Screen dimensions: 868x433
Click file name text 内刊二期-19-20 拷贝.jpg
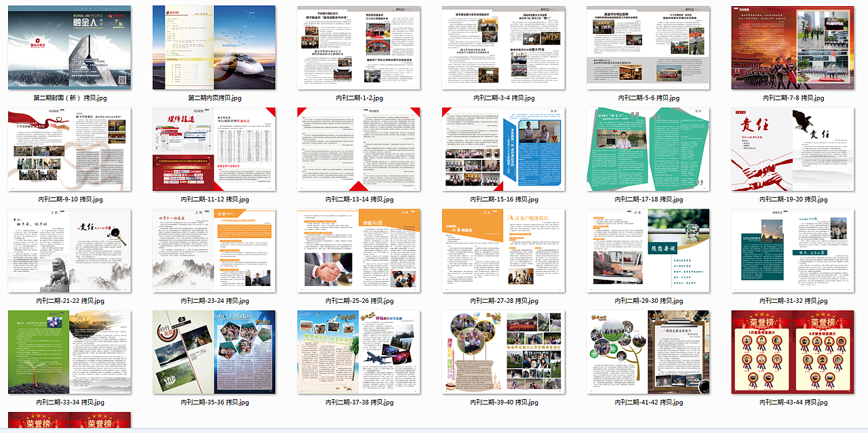[793, 200]
